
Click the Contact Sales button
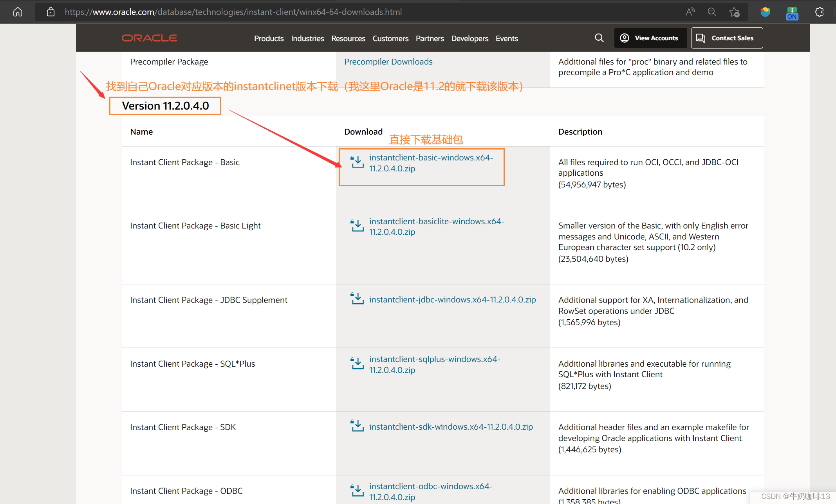[x=727, y=38]
